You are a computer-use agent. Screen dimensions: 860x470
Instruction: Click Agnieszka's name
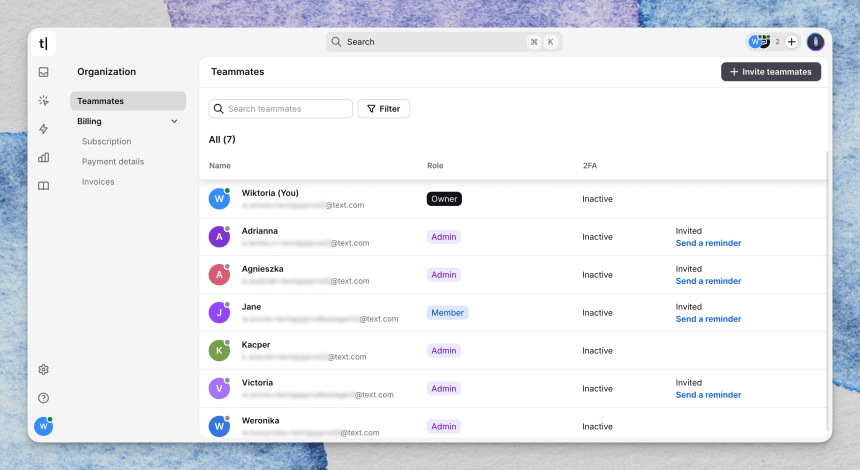(x=263, y=269)
